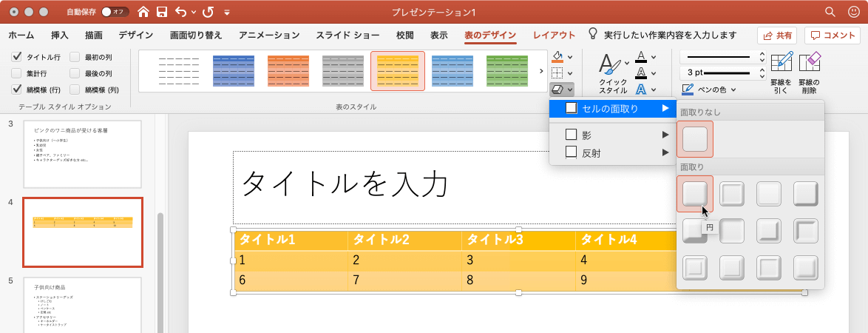Click the undo arrow icon
The image size is (868, 333).
click(x=180, y=12)
